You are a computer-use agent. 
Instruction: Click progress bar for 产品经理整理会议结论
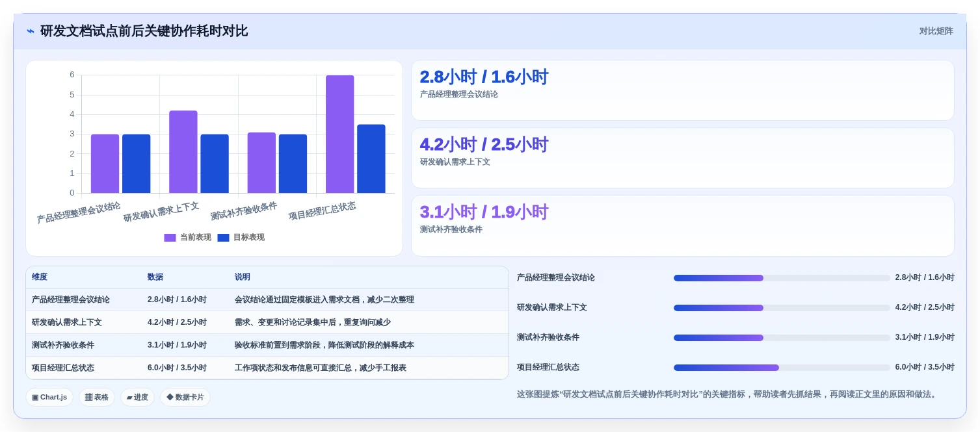pyautogui.click(x=782, y=278)
